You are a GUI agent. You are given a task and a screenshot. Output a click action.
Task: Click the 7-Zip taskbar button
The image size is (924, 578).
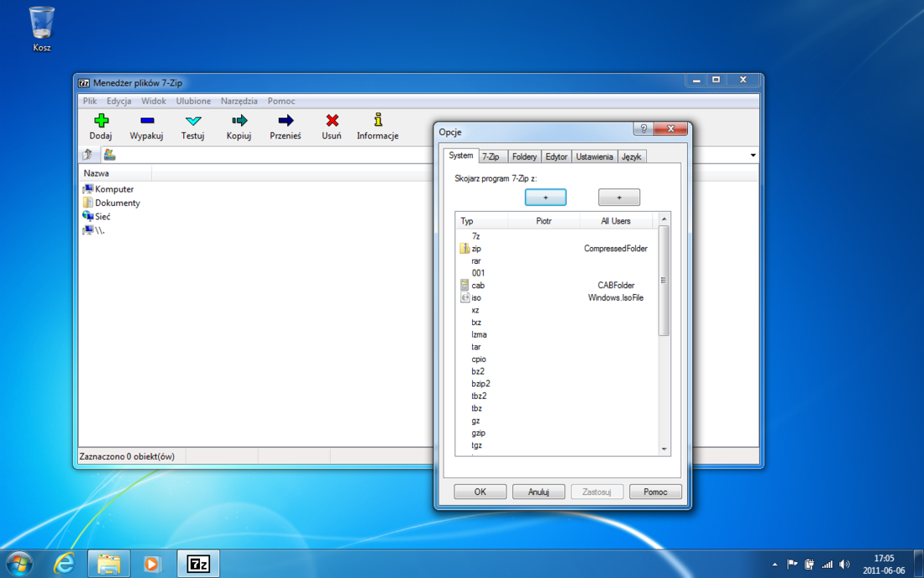(198, 564)
